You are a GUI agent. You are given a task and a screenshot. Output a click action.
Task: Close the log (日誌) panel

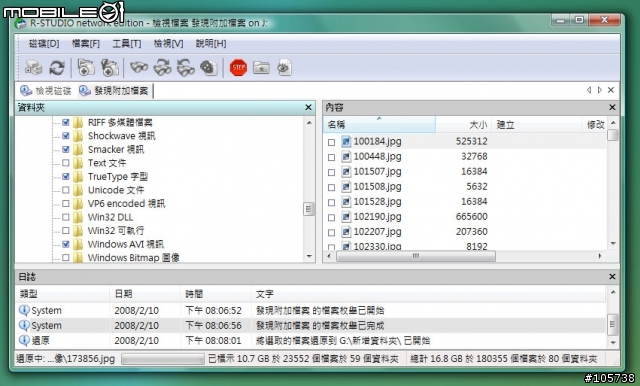coord(612,277)
